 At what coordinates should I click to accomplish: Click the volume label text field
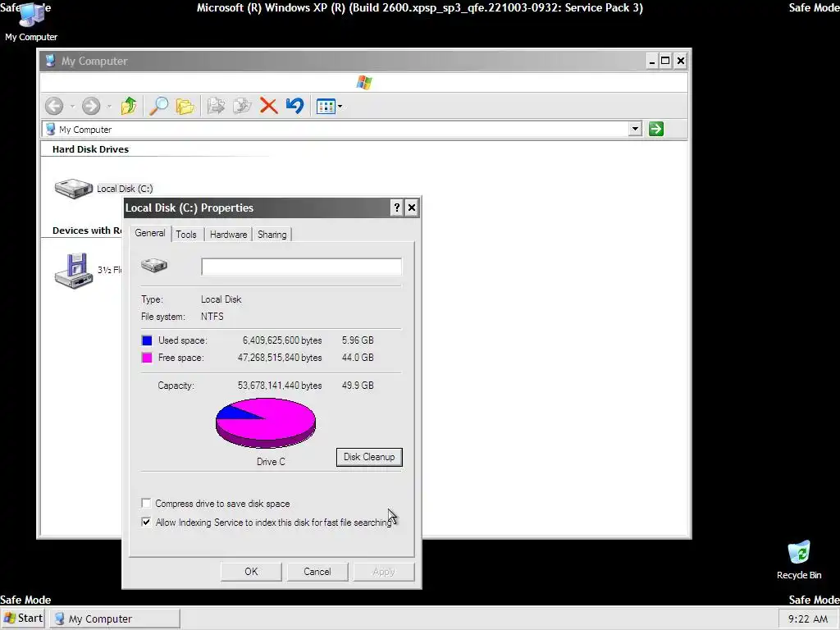[x=302, y=267]
